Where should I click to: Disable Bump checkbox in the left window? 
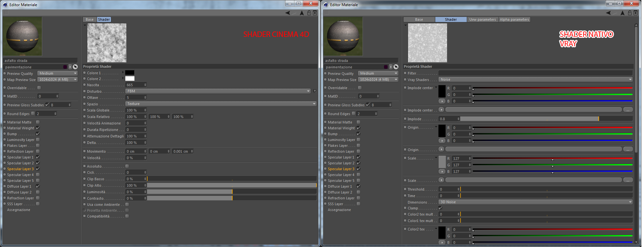tap(38, 134)
